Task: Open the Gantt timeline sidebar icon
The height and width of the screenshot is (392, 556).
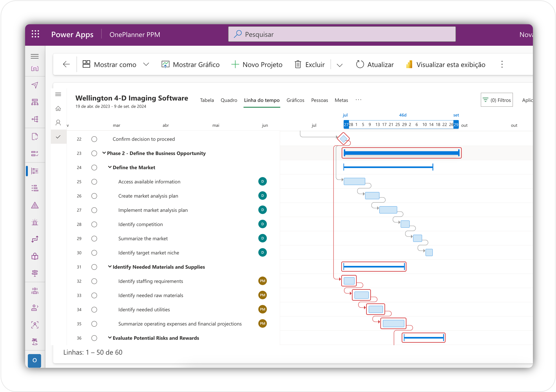Action: tap(35, 171)
